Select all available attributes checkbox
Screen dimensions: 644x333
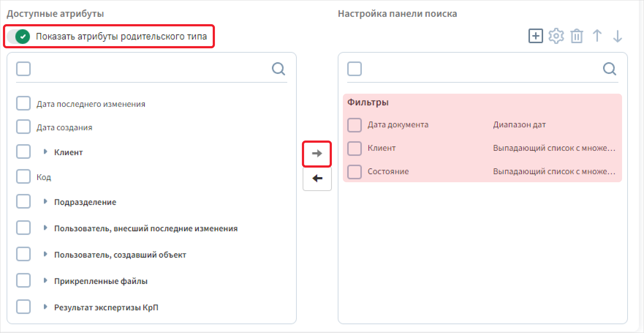23,69
